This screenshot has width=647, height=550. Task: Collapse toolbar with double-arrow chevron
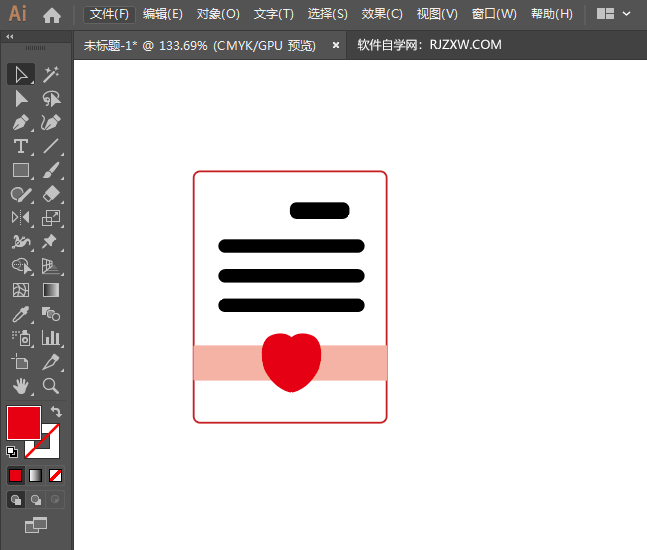pyautogui.click(x=10, y=37)
